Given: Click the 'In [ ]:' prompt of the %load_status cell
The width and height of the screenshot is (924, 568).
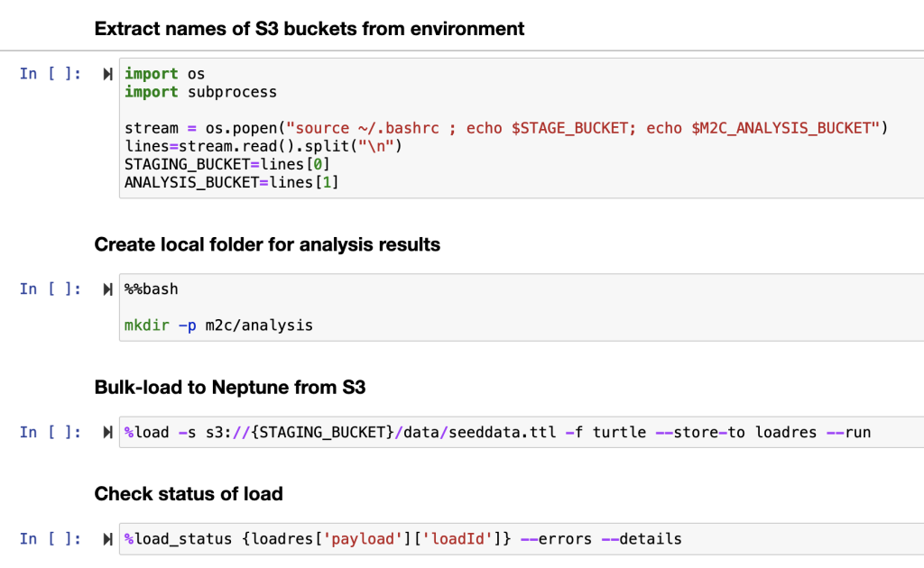Looking at the screenshot, I should (x=51, y=539).
